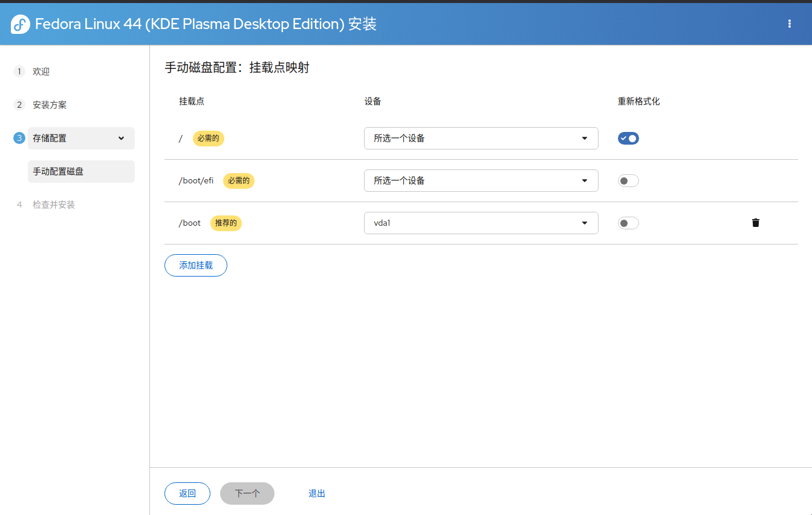Image resolution: width=812 pixels, height=515 pixels.
Task: Click the /boot/efi mount point label
Action: (x=196, y=181)
